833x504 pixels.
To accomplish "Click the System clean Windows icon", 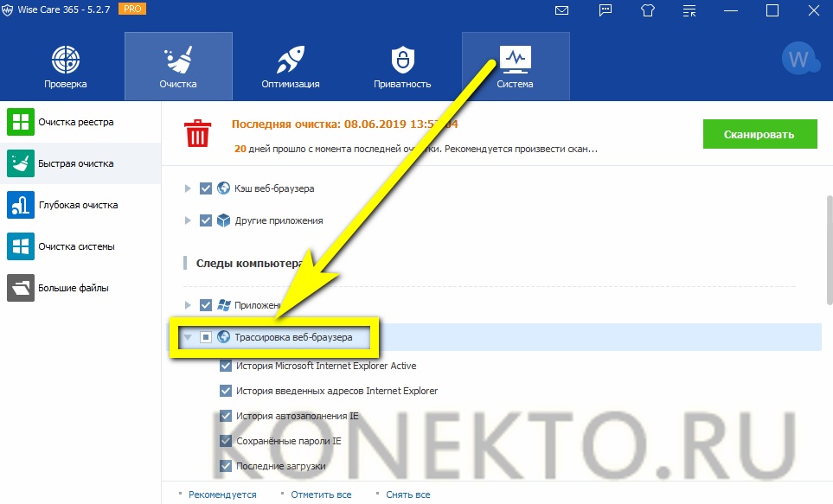I will (x=21, y=246).
